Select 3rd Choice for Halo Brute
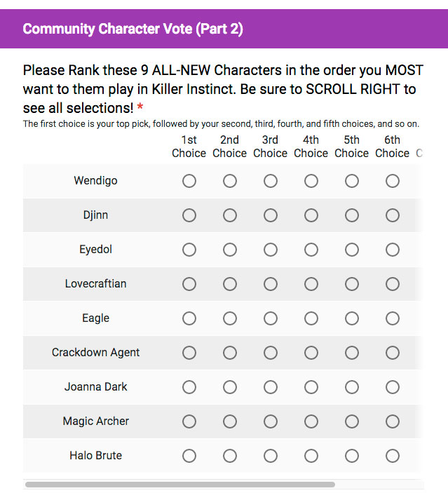This screenshot has width=448, height=493. coord(271,456)
